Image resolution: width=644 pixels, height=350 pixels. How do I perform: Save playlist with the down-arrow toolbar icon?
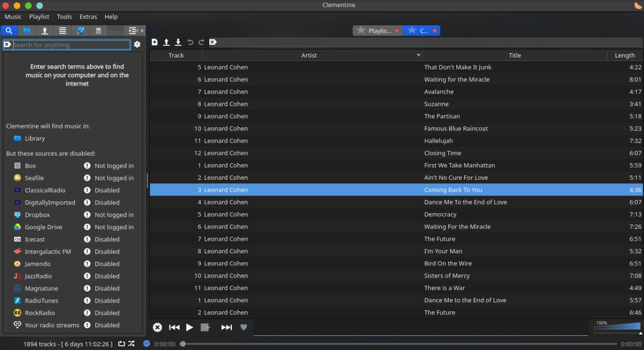178,42
